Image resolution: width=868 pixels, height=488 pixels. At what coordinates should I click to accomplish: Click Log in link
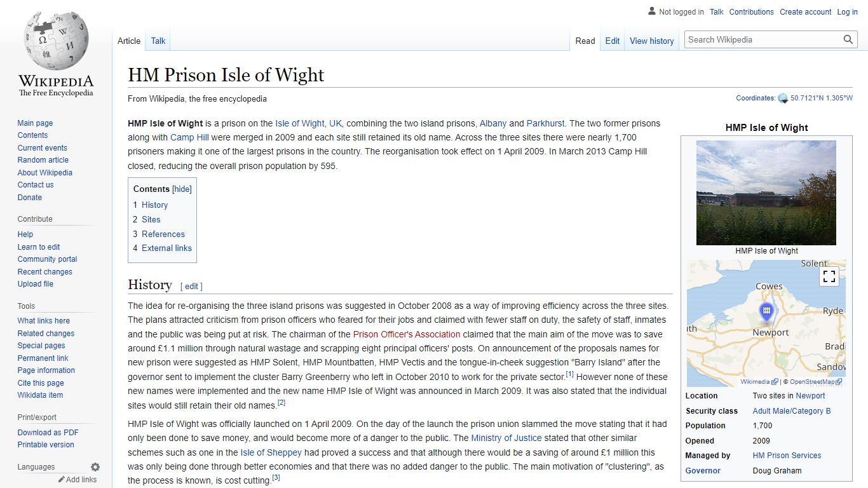(x=847, y=11)
